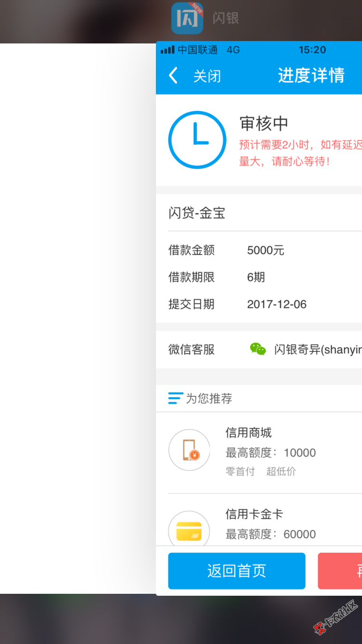The image size is (362, 644).
Task: Tap the green WeChat icon
Action: coord(258,349)
